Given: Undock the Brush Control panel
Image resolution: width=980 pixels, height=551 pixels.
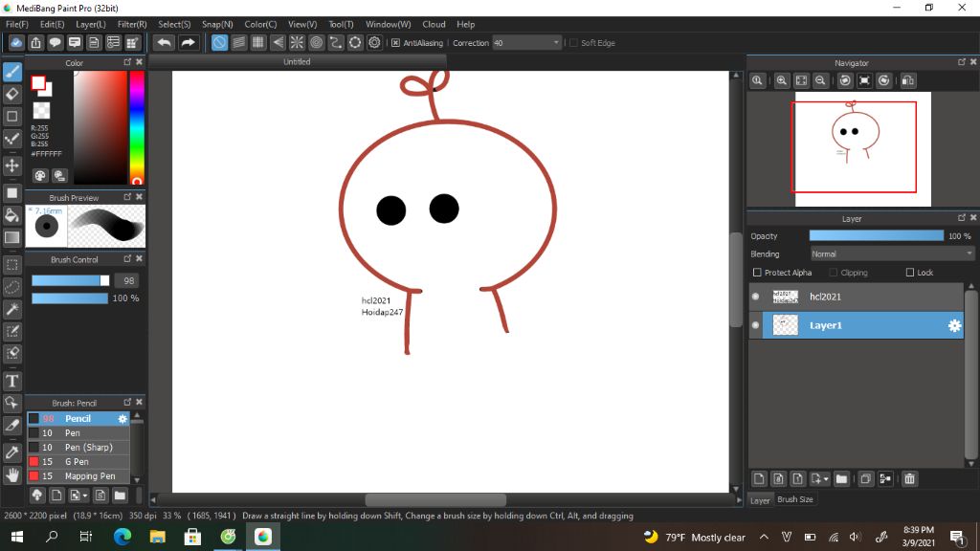Looking at the screenshot, I should (127, 258).
